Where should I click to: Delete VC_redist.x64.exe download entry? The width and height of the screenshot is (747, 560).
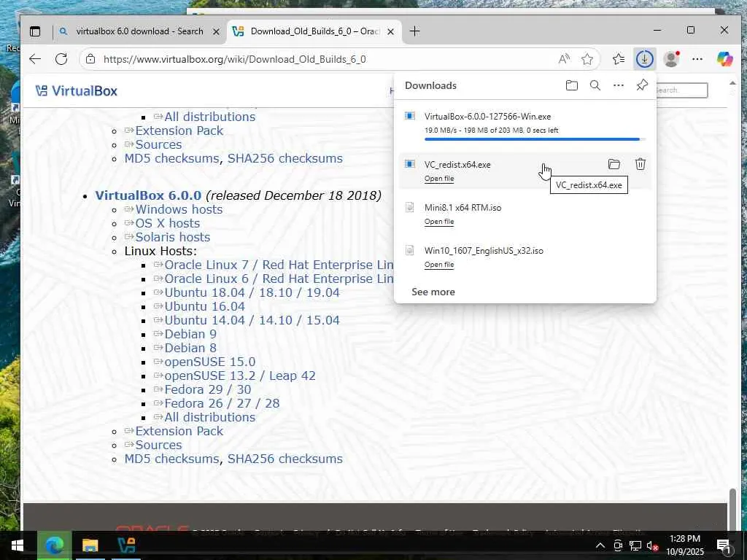(640, 164)
